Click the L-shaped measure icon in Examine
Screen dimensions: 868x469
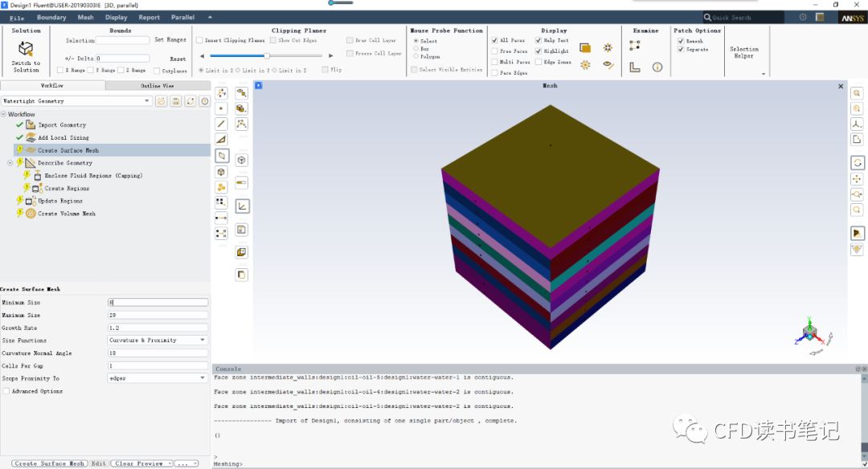click(x=635, y=67)
